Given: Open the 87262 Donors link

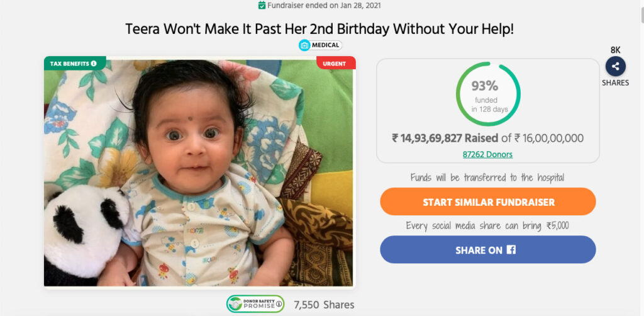Looking at the screenshot, I should 487,154.
